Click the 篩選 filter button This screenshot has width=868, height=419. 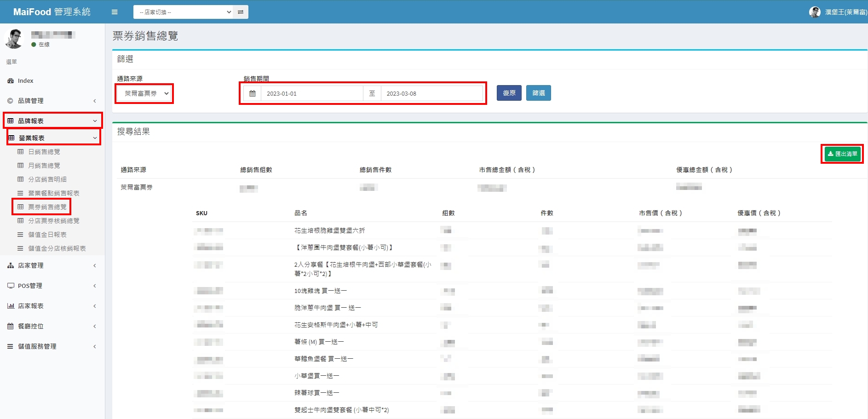(538, 93)
